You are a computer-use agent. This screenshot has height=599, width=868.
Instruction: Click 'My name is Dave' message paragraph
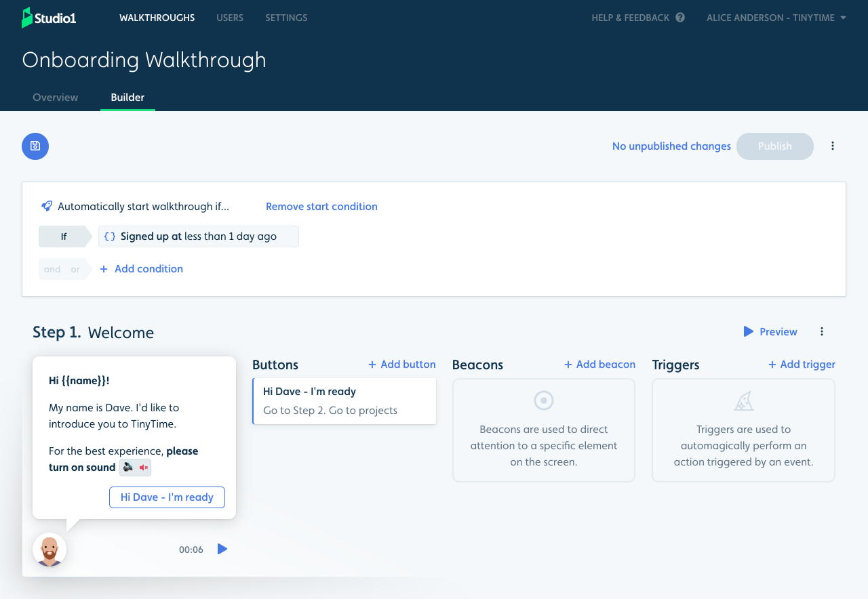coord(114,416)
